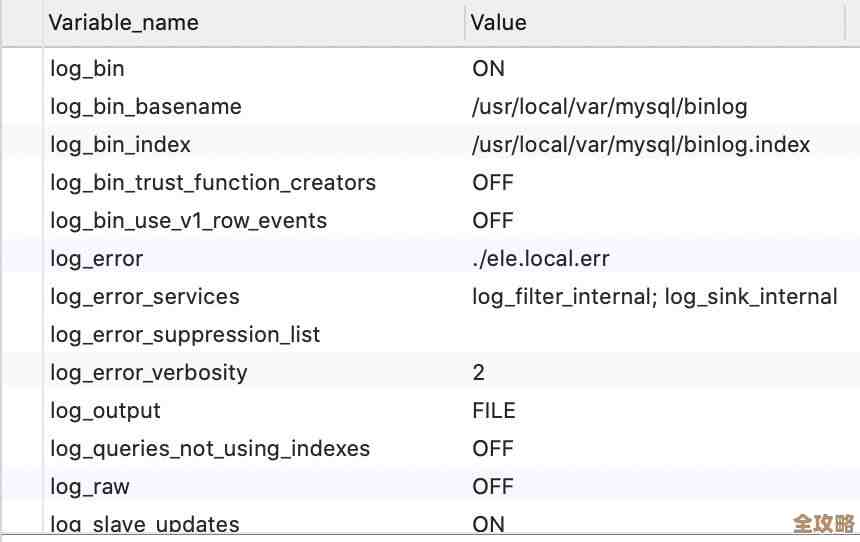The width and height of the screenshot is (860, 542).
Task: Select the log_queries_not_using_indexes variable name
Action: [210, 449]
